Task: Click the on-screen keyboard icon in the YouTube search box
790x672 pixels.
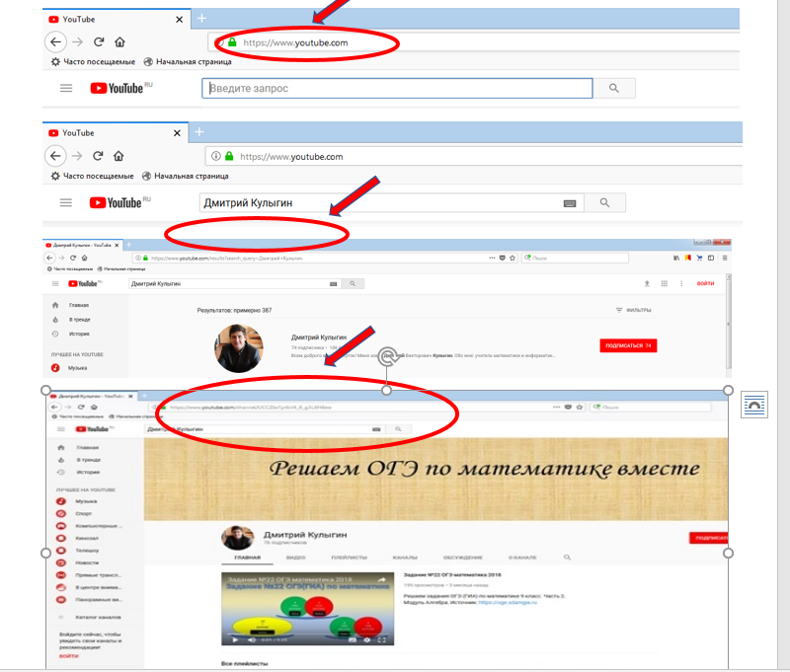Action: pyautogui.click(x=570, y=202)
